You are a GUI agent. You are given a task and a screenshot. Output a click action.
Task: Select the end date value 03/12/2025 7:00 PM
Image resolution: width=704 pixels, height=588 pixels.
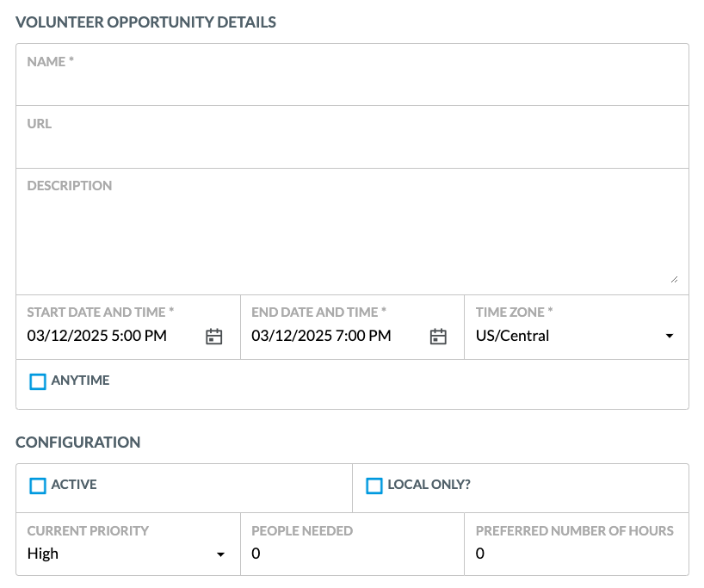point(322,336)
